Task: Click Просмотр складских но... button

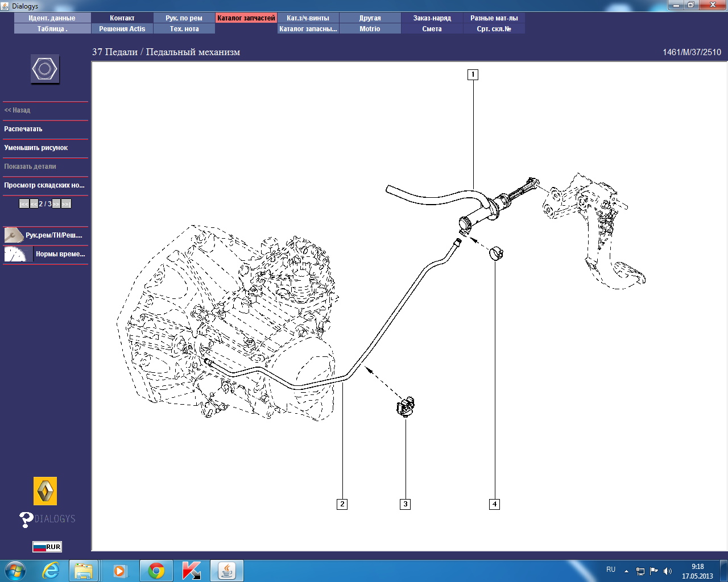Action: pos(45,185)
